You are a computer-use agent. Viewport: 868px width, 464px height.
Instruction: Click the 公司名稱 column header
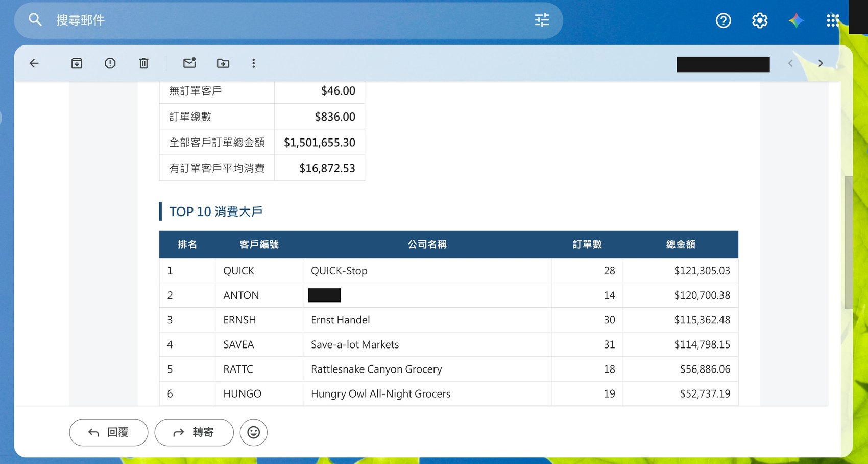[427, 244]
